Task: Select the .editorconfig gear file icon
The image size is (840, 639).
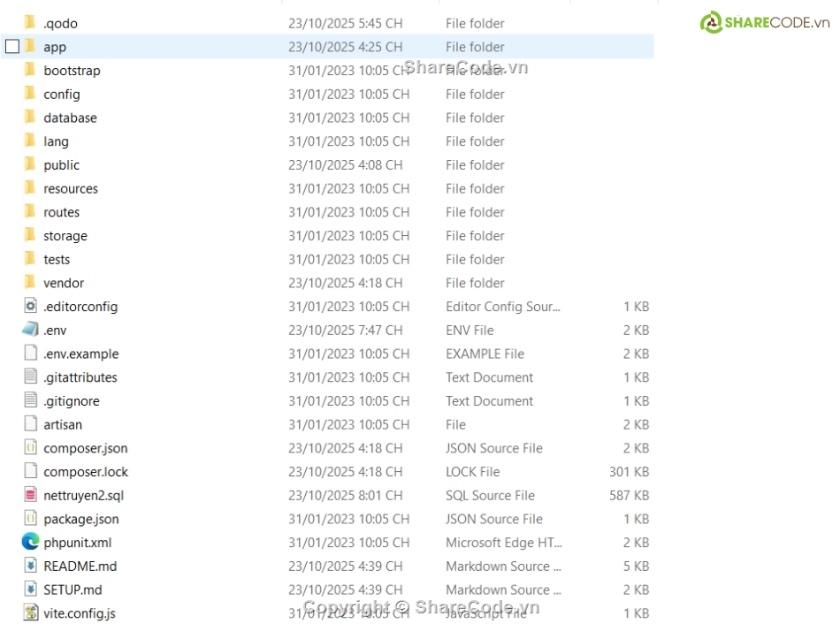Action: tap(31, 306)
